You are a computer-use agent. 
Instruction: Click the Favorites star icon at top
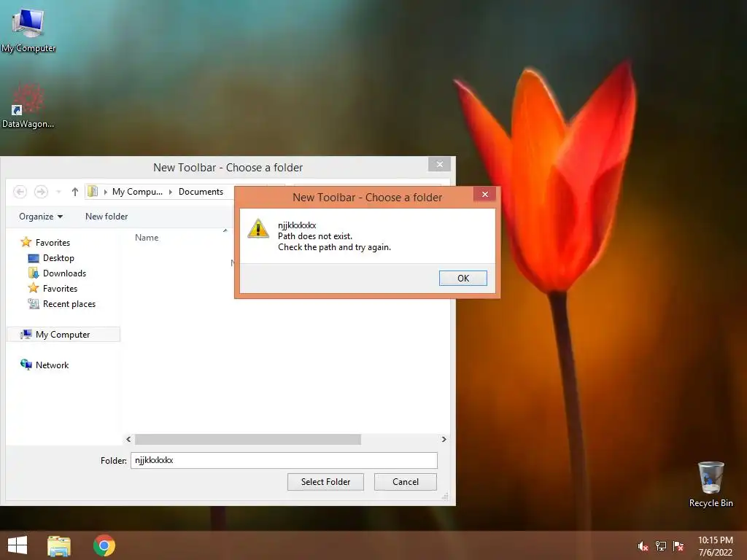click(x=26, y=242)
